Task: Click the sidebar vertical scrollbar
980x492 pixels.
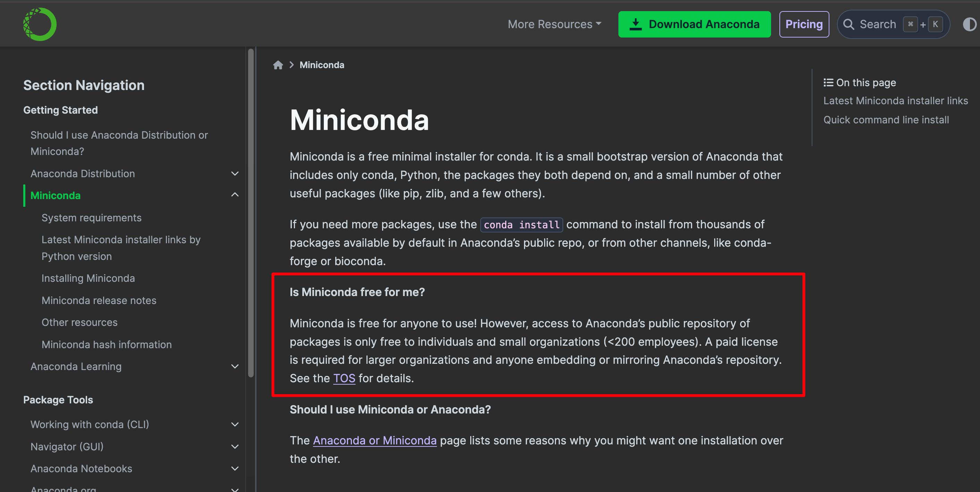Action: pyautogui.click(x=251, y=213)
